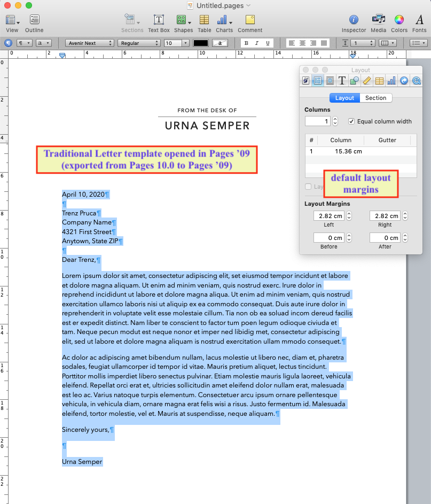Select the Table inspector icon
The height and width of the screenshot is (504, 431).
point(379,81)
